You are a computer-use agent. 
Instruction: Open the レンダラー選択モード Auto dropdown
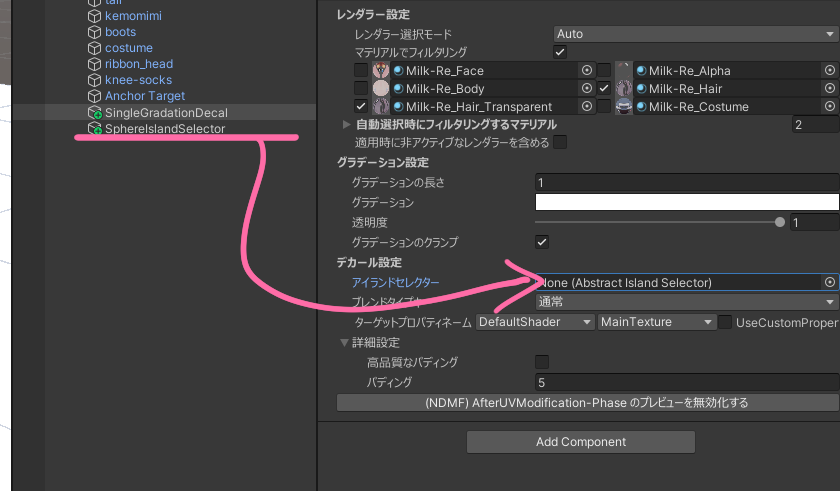coord(695,34)
